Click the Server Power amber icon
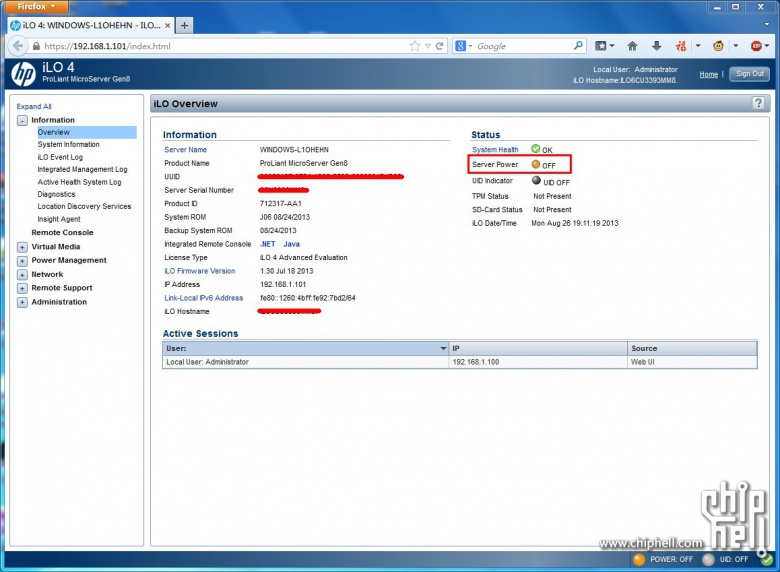Viewport: 780px width, 572px height. point(535,164)
